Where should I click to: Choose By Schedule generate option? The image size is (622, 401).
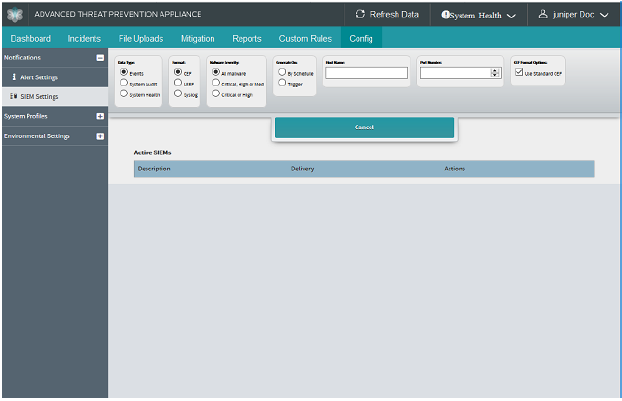coord(282,72)
